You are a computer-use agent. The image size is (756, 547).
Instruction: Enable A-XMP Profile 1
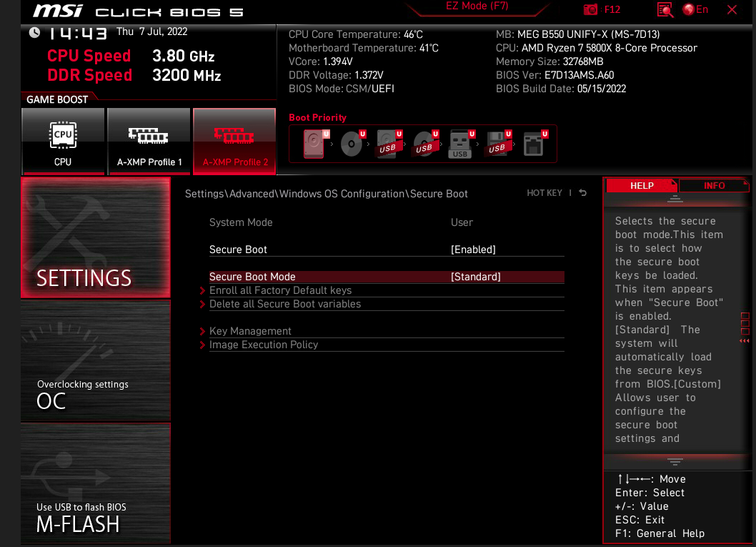click(x=149, y=142)
